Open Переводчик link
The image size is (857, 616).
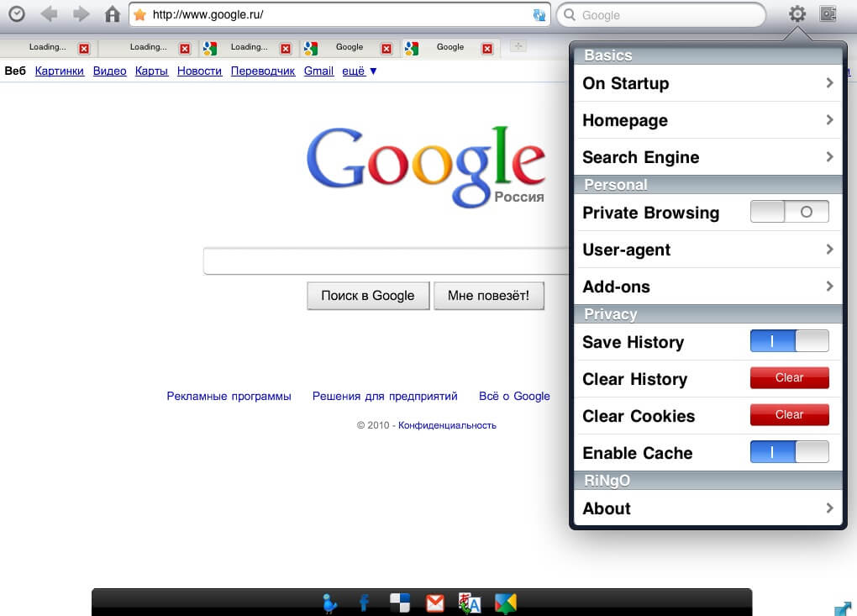point(263,71)
